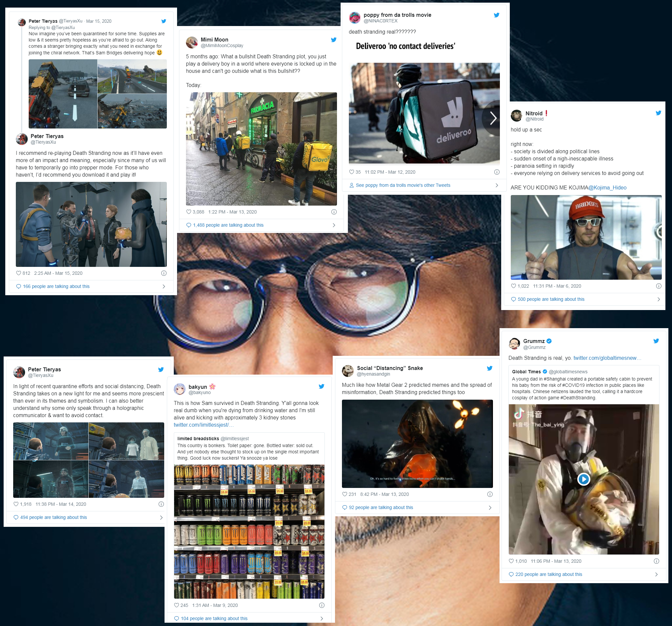Like Mimi Moon's tweet via heart icon
This screenshot has width=672, height=626.
[189, 212]
